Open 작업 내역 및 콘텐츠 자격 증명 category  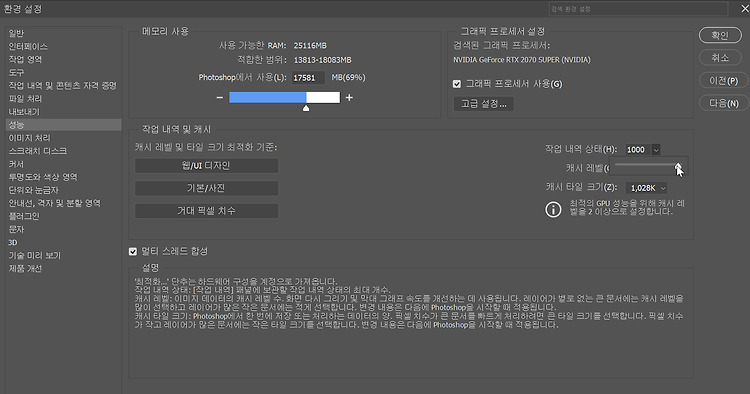pyautogui.click(x=63, y=86)
